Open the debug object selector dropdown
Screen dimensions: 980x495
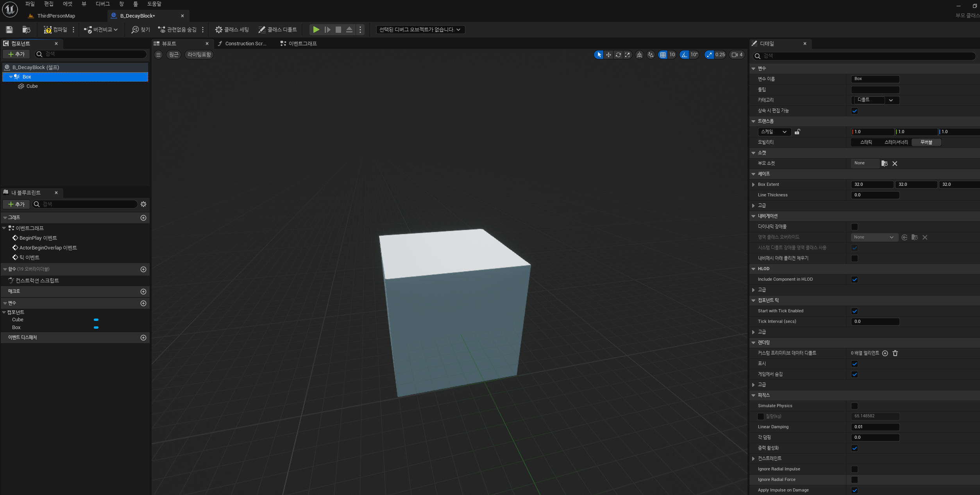coord(420,30)
